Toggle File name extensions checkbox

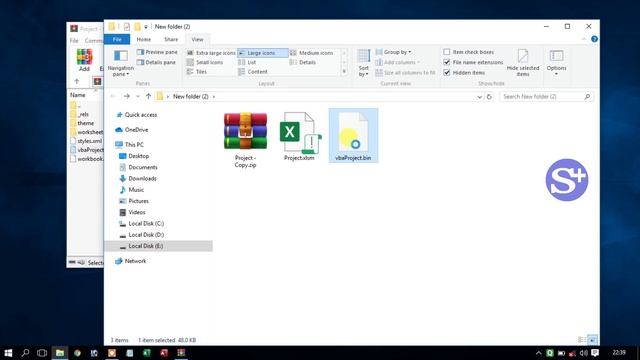click(x=447, y=62)
